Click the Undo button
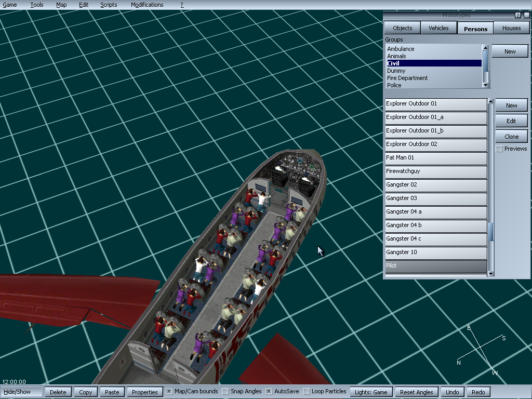 [453, 392]
